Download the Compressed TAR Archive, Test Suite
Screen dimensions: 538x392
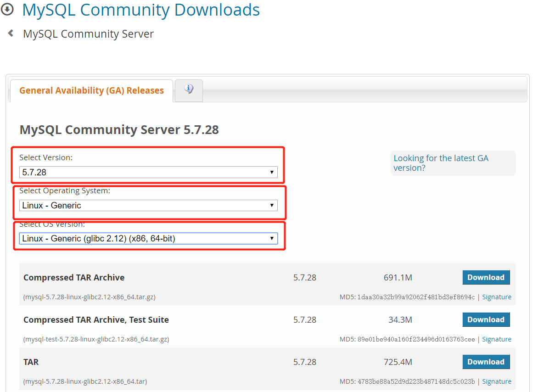point(486,319)
